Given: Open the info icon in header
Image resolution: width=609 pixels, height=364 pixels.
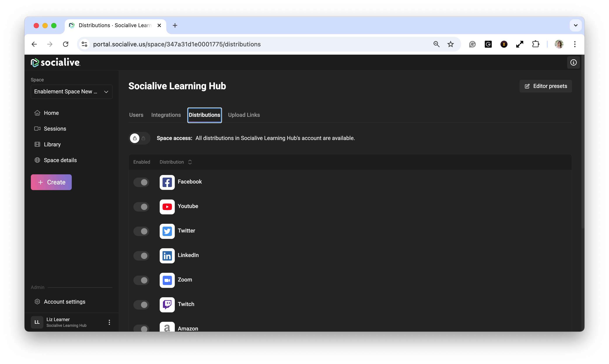Looking at the screenshot, I should [x=573, y=63].
